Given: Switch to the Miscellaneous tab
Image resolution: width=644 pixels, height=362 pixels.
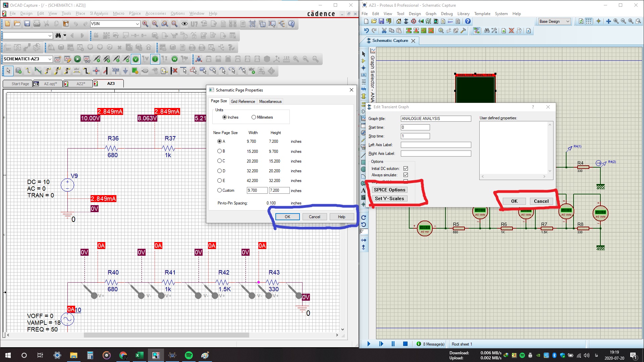Looking at the screenshot, I should (x=270, y=102).
